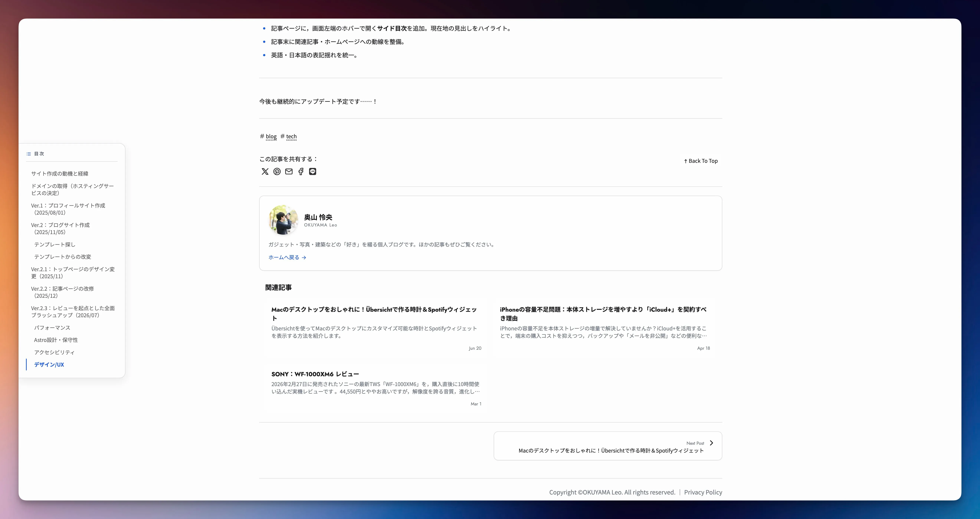
Task: Share the article on X (Twitter)
Action: click(265, 172)
